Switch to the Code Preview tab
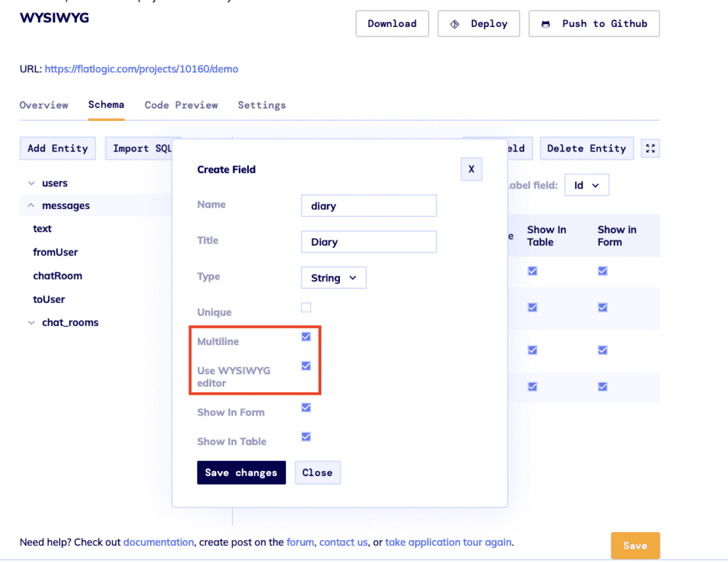The width and height of the screenshot is (728, 562). point(181,105)
